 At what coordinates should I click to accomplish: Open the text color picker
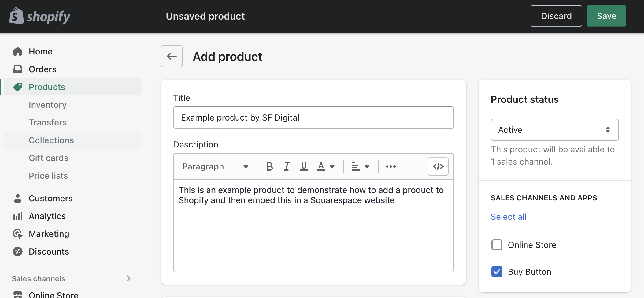pyautogui.click(x=326, y=166)
